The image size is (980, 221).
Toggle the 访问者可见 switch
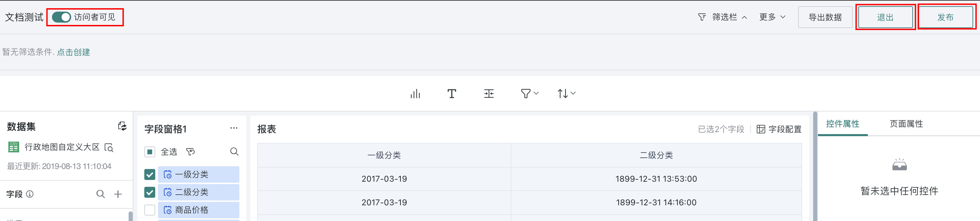pos(61,17)
